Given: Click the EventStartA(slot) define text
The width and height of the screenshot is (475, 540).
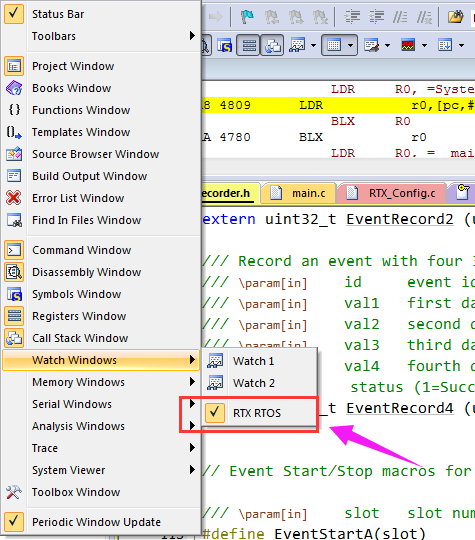Looking at the screenshot, I should [x=350, y=533].
